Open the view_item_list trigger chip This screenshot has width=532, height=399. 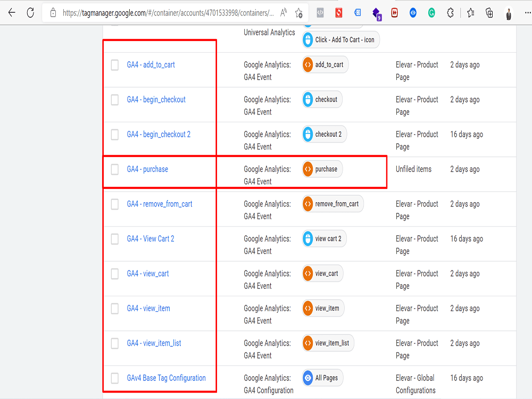coord(328,343)
